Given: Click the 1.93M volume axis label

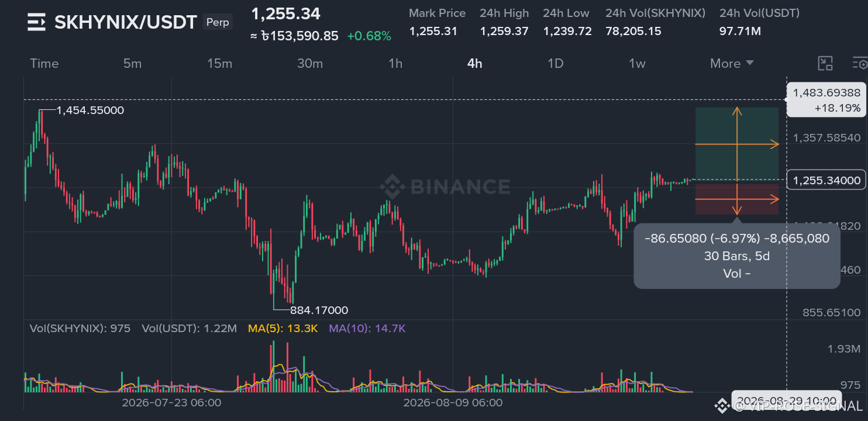Looking at the screenshot, I should (844, 349).
